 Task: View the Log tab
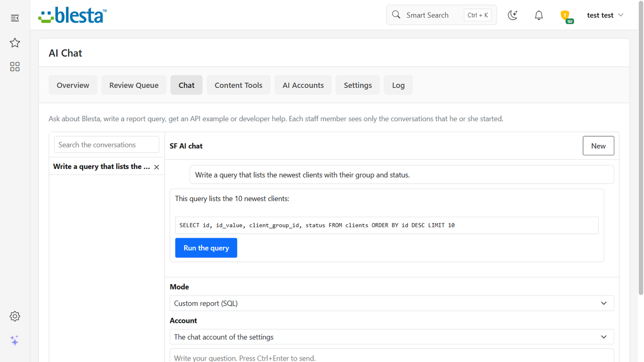(398, 85)
